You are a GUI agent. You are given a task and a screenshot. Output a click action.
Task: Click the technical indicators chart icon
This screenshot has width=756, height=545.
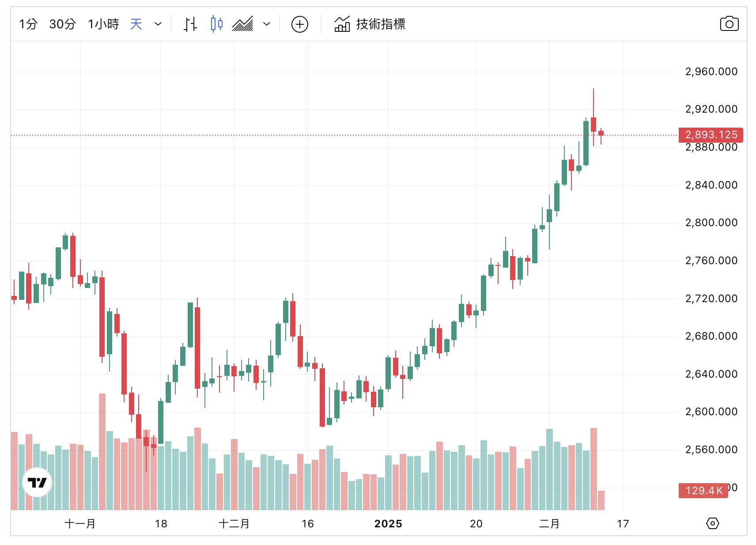tap(342, 24)
